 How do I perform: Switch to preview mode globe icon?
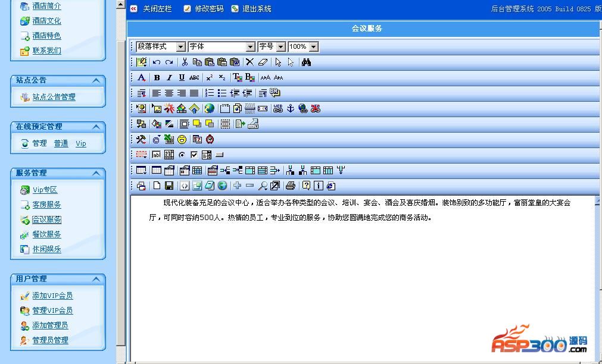(x=222, y=186)
